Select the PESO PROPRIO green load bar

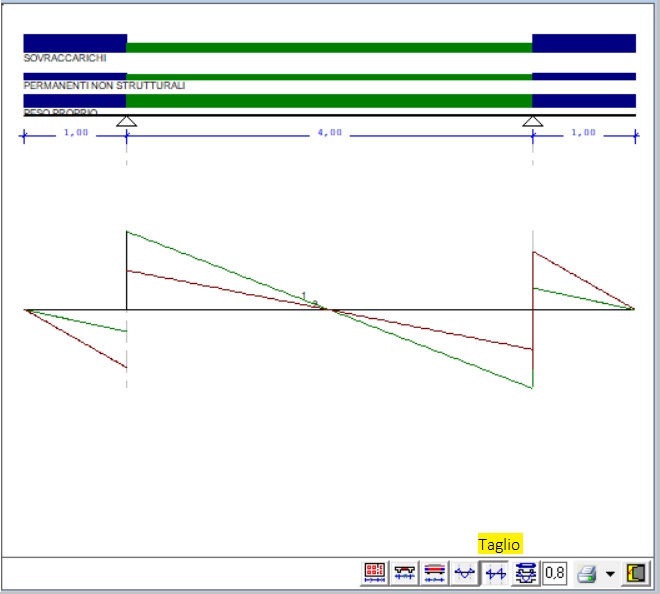tap(329, 101)
